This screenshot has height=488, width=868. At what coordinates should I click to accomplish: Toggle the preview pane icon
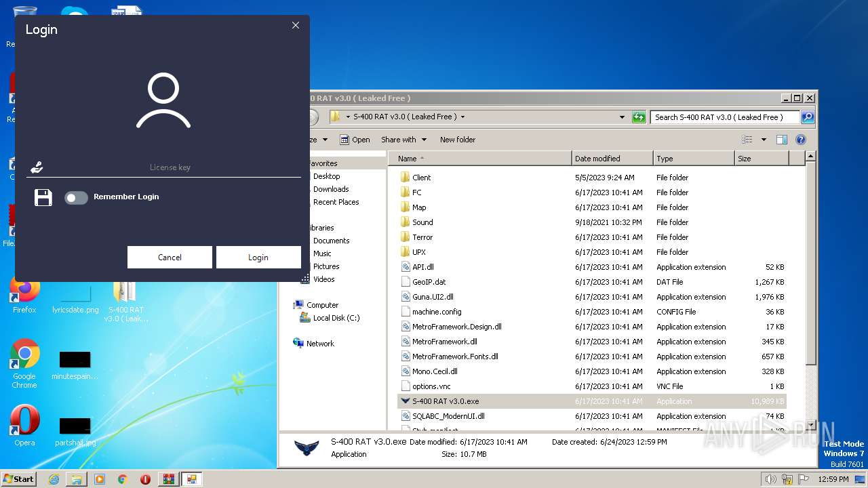coord(782,140)
